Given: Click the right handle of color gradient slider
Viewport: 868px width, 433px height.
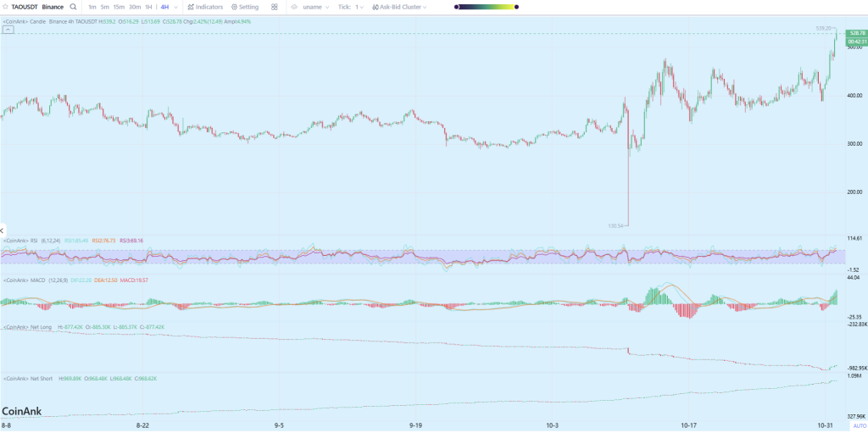Looking at the screenshot, I should [514, 7].
